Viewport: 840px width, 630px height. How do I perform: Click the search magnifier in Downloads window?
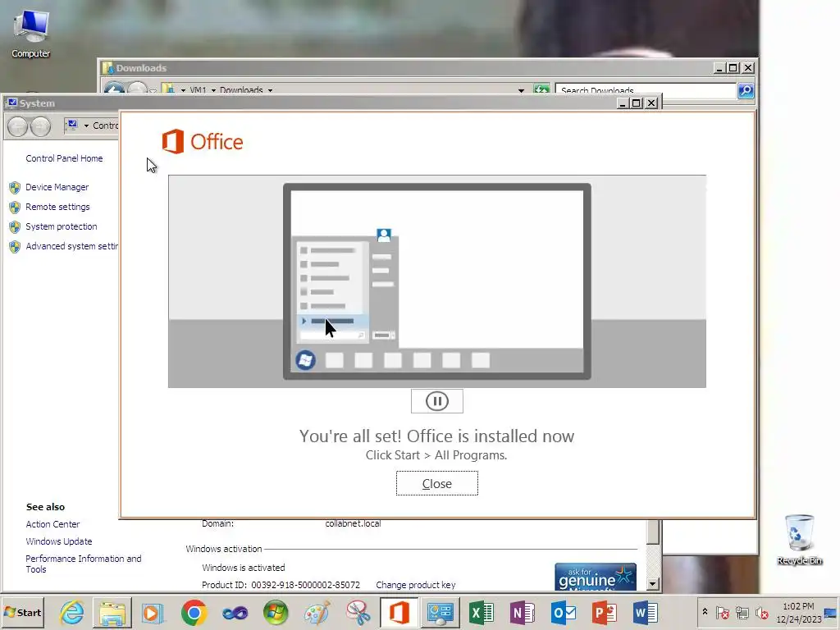[x=746, y=90]
